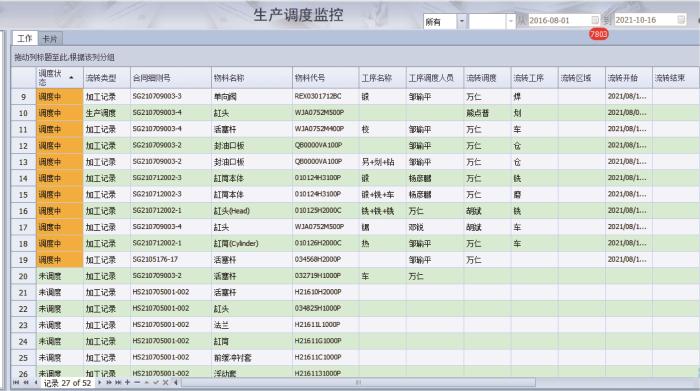The width and height of the screenshot is (700, 391).
Task: Switch to the 工作 tab
Action: coord(25,38)
